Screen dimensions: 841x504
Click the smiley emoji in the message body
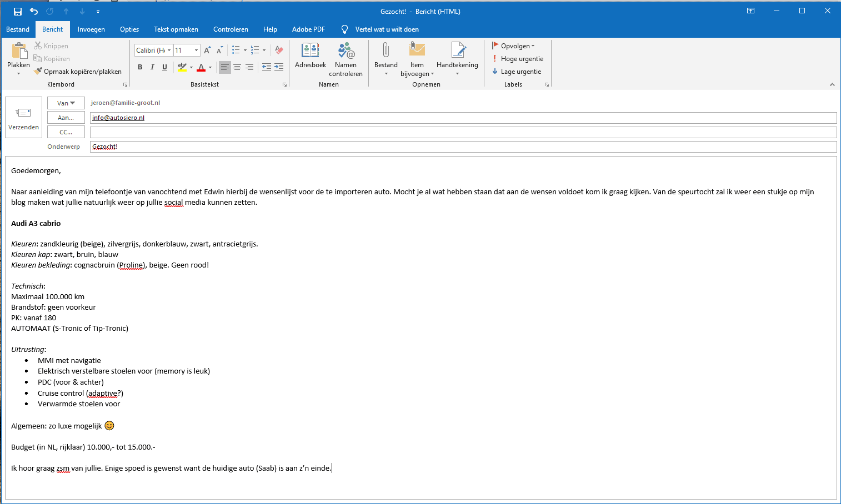(109, 426)
